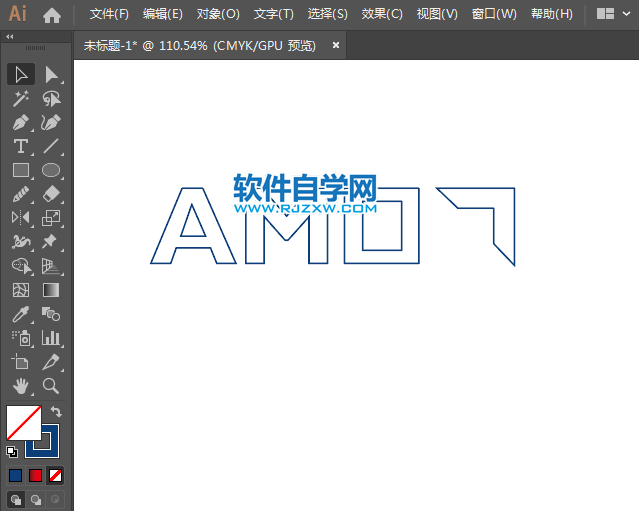Choose the Line Segment tool
The width and height of the screenshot is (639, 511).
click(x=51, y=146)
